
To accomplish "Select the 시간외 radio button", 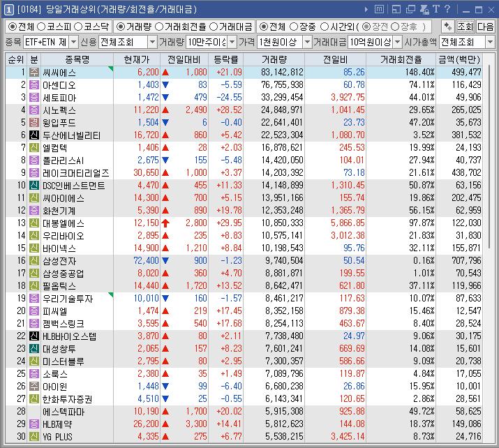I will click(x=325, y=27).
